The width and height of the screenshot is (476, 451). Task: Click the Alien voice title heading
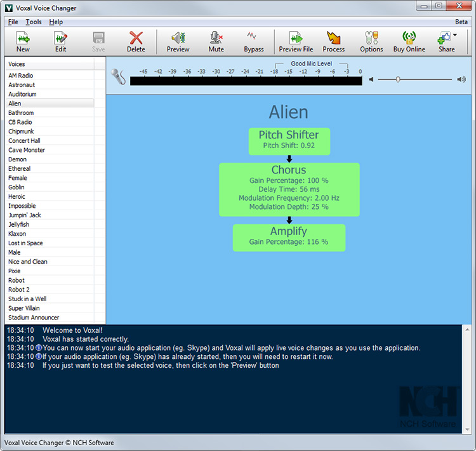click(288, 112)
